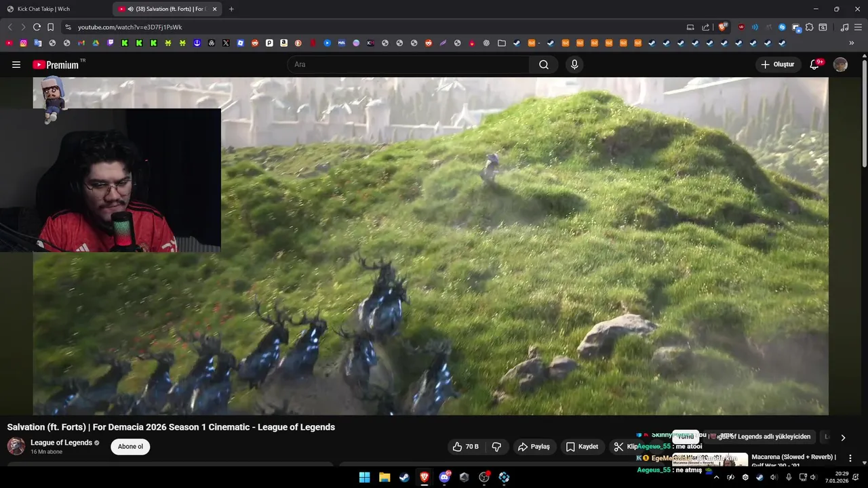
Task: Open Brave hamburger main menu
Action: [858, 27]
